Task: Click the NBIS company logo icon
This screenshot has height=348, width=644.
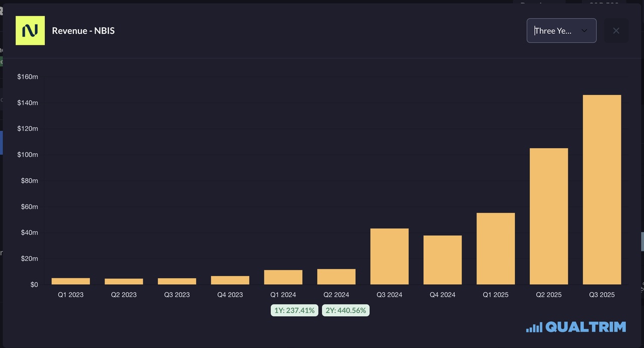Action: click(x=30, y=31)
